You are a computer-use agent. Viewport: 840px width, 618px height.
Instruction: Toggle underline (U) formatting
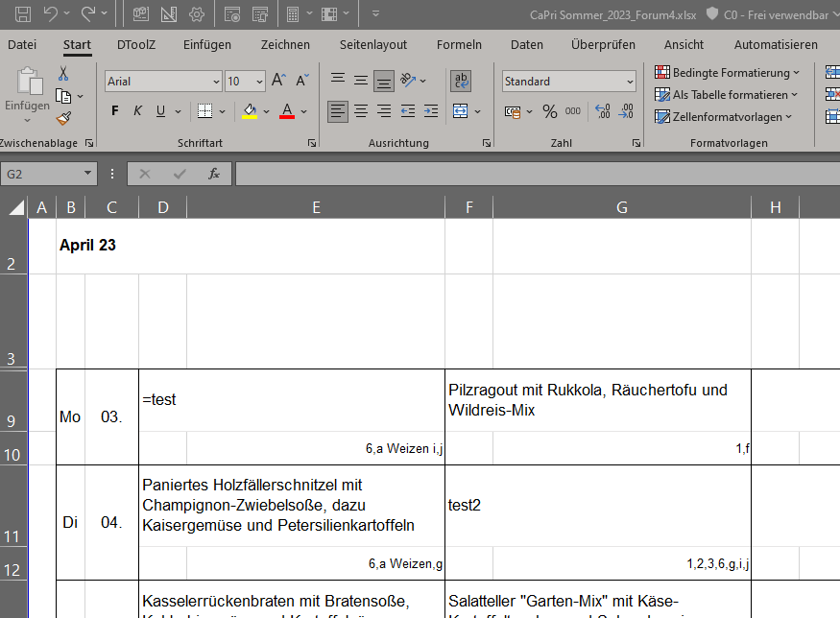click(x=160, y=111)
